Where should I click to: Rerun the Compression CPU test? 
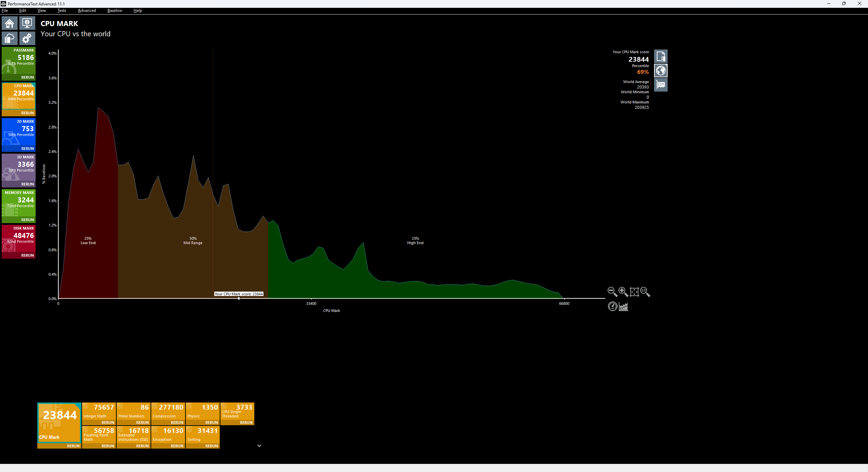[177, 422]
